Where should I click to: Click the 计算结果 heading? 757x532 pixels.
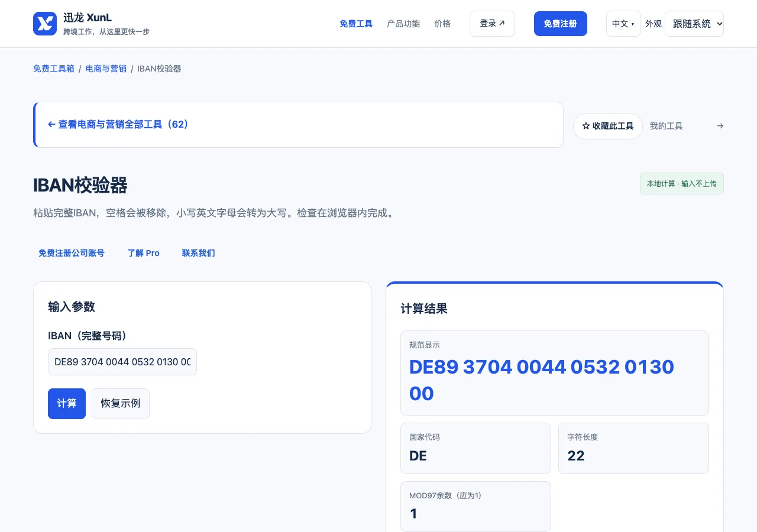point(424,309)
